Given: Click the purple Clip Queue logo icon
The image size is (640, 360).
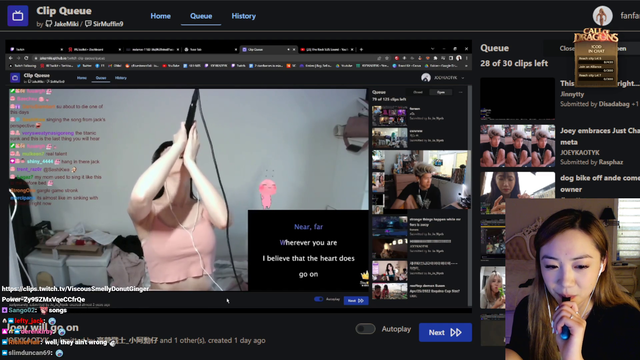Looking at the screenshot, I should (18, 16).
